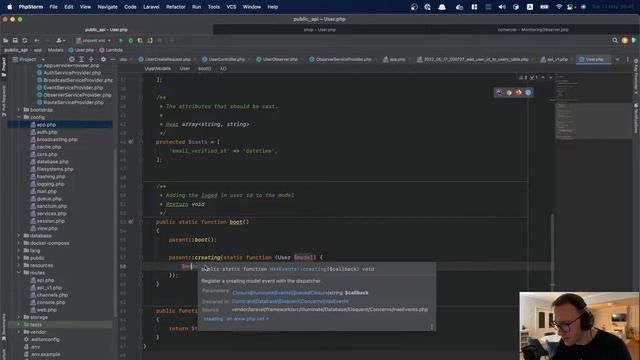
Task: Click the more options dots in documentation popup
Action: (x=431, y=326)
